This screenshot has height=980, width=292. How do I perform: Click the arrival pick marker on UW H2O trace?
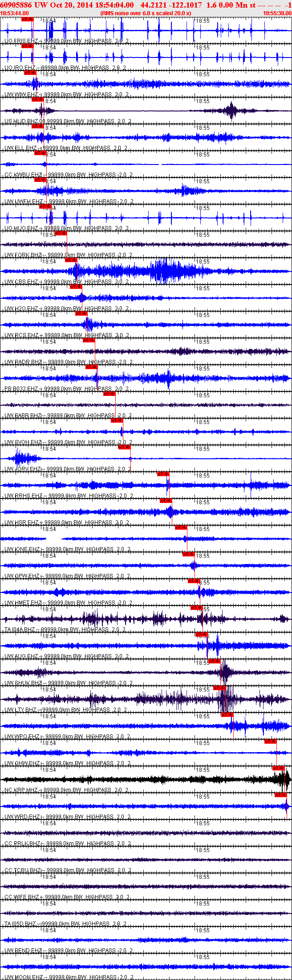click(x=76, y=287)
